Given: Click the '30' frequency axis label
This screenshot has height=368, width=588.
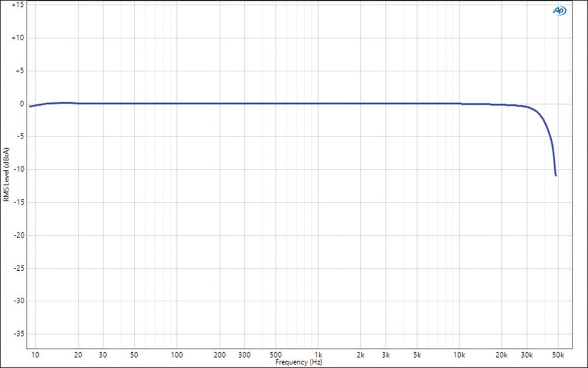Looking at the screenshot, I should coord(103,355).
